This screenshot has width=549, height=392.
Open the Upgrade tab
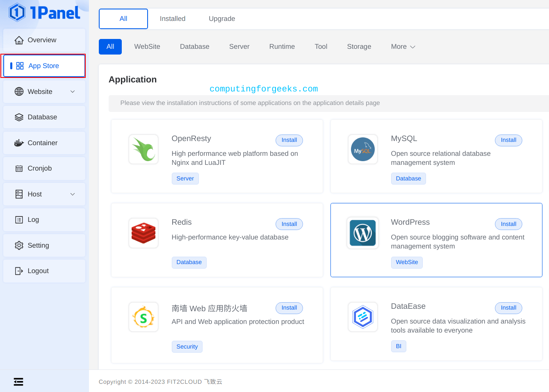click(221, 18)
